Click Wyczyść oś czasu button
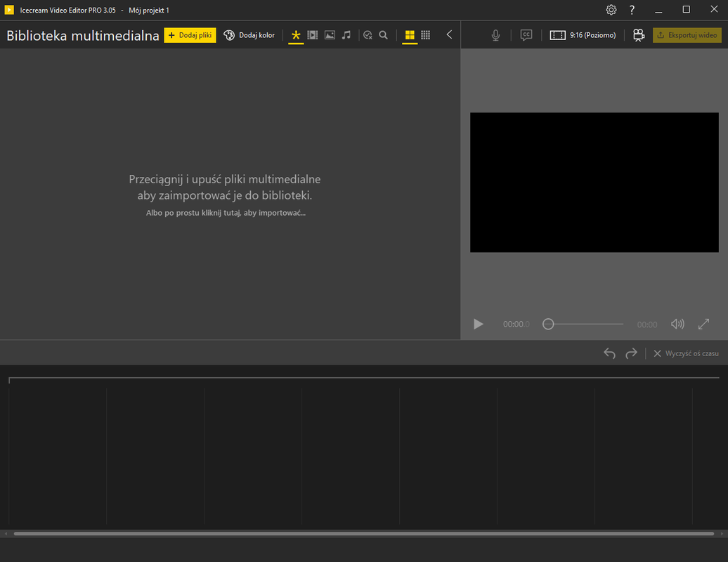This screenshot has width=728, height=562. 687,353
